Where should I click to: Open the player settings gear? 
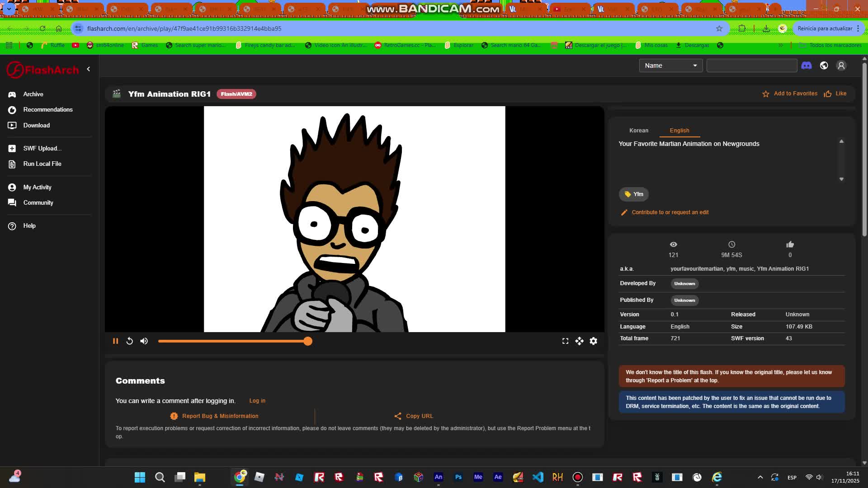[x=593, y=341]
